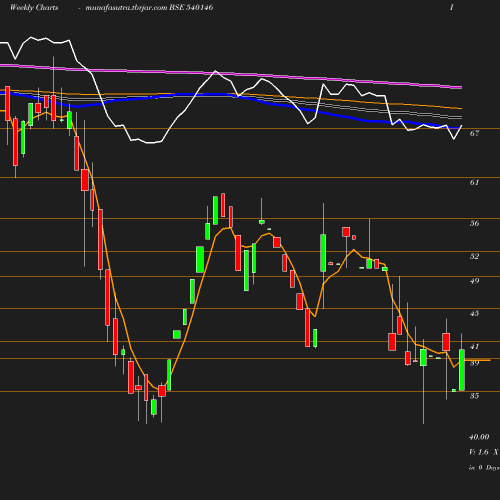This screenshot has width=500, height=500.
Task: Click the munafasutra.tbrjar.com BSE 540146 label
Action: coord(149,7)
